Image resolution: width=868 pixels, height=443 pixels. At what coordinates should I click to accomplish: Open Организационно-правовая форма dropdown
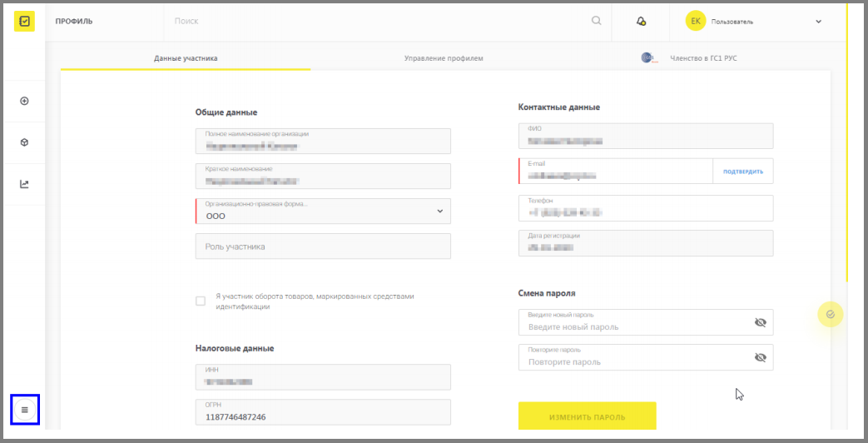[x=323, y=212]
